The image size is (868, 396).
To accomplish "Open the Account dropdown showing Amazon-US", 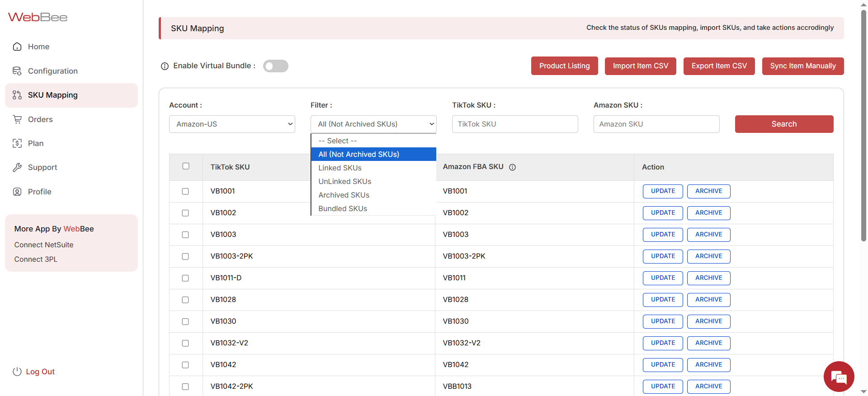I will (x=232, y=124).
